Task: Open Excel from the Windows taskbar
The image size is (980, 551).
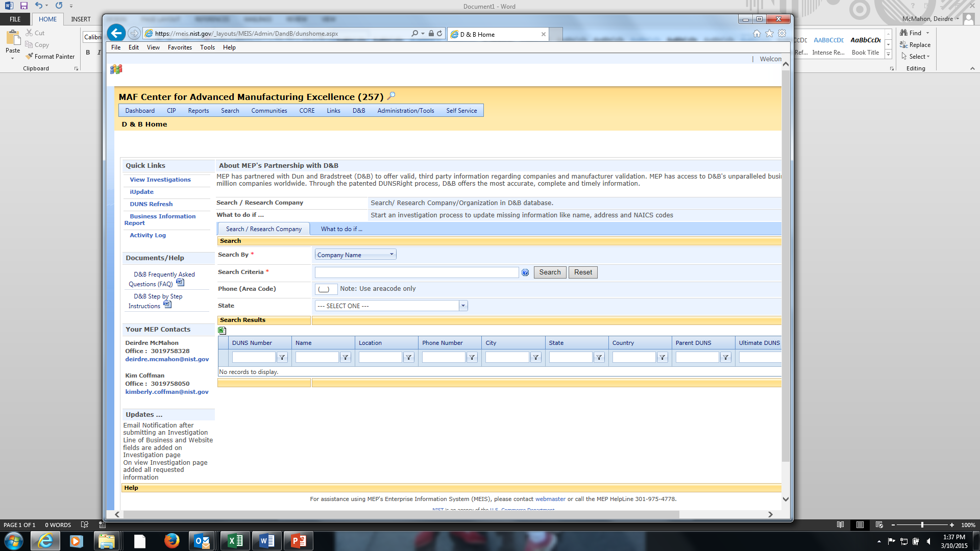Action: click(x=235, y=541)
